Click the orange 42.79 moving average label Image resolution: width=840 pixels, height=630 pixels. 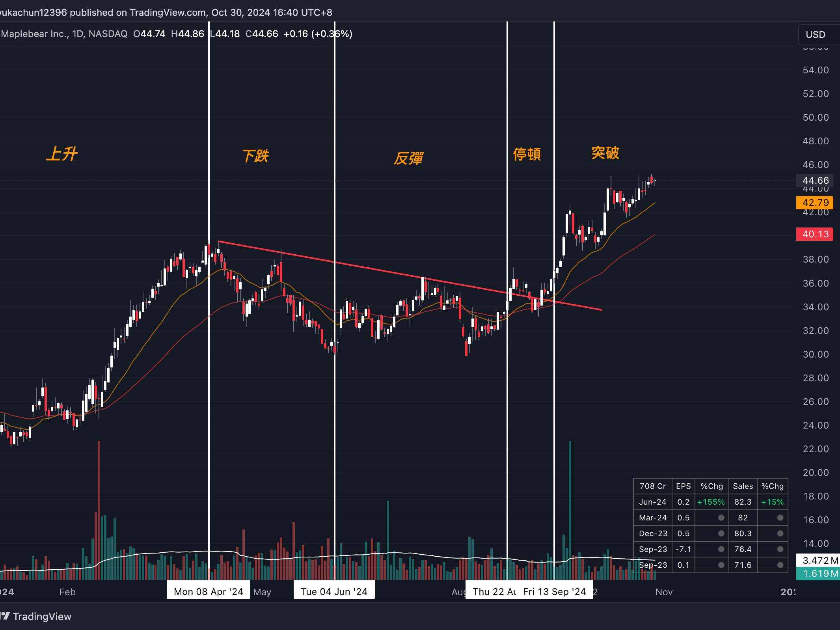(815, 203)
